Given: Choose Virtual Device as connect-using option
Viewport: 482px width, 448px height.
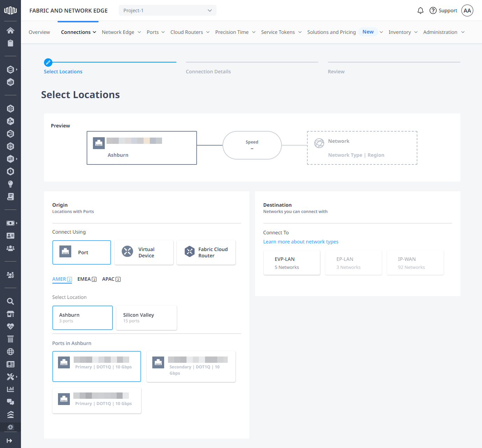Looking at the screenshot, I should (144, 252).
